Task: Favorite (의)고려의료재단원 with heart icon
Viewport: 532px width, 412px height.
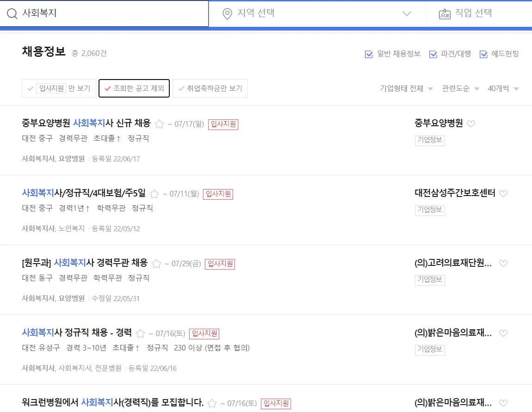Action: click(x=503, y=263)
